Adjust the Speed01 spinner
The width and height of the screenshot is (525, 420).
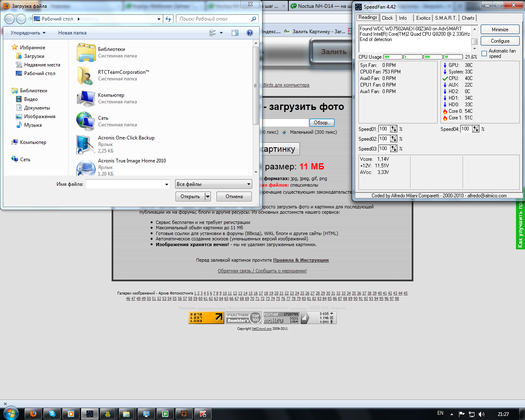click(x=394, y=129)
